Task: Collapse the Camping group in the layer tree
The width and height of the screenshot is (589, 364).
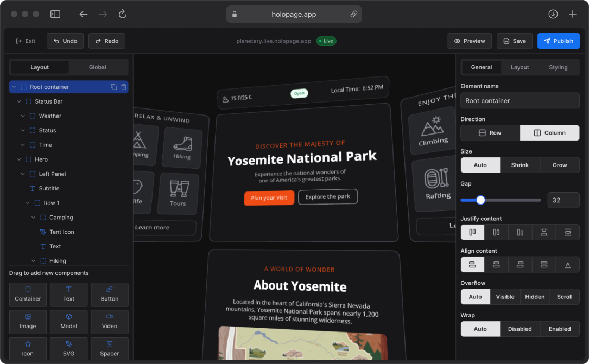Action: (33, 217)
